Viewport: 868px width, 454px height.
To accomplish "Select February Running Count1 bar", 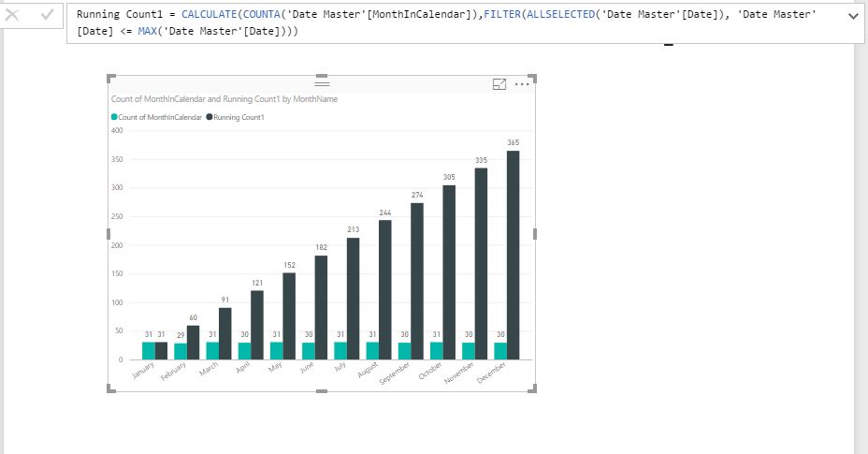I will pyautogui.click(x=194, y=343).
